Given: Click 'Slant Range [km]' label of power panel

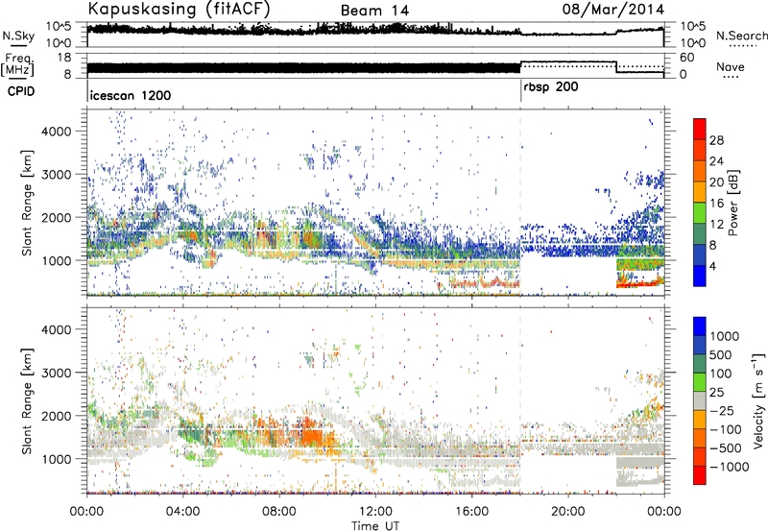Looking at the screenshot, I should click(x=27, y=203).
